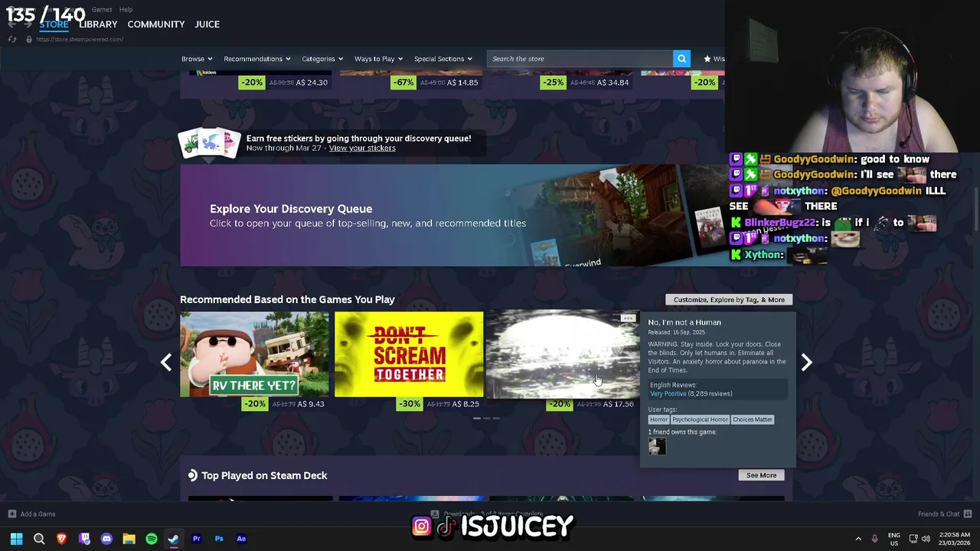Click the Steam taskbar icon
The image size is (980, 551).
click(x=174, y=539)
